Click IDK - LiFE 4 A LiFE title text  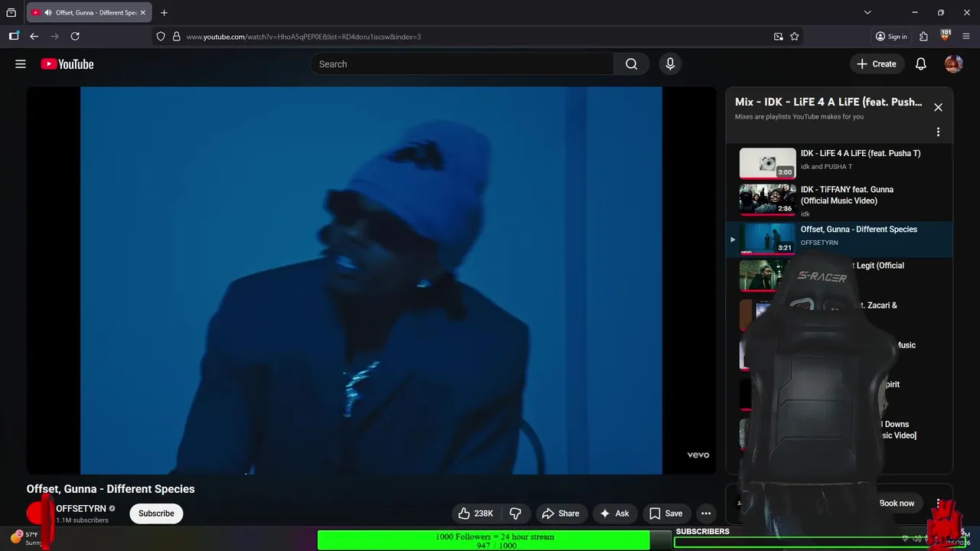pos(861,153)
